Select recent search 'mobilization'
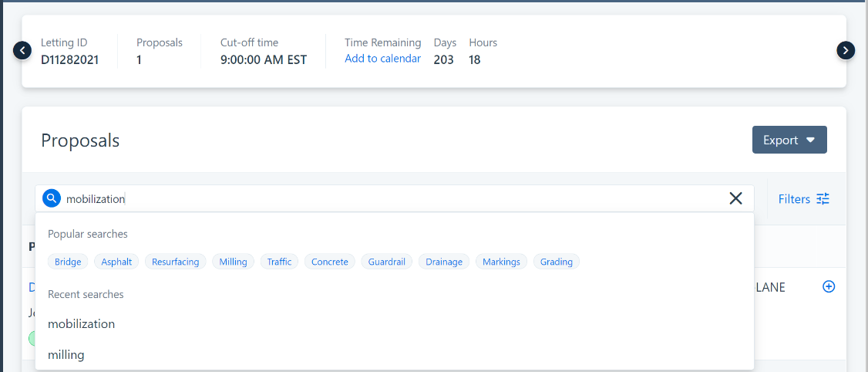The width and height of the screenshot is (868, 372). 81,324
